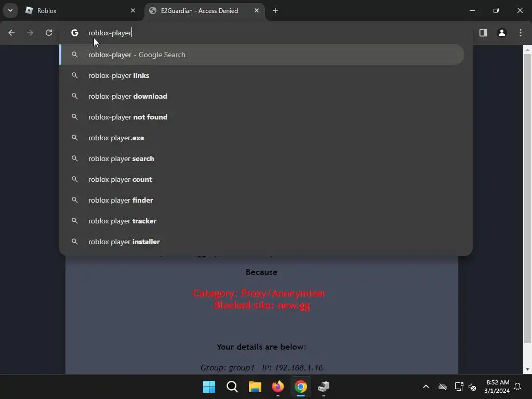The height and width of the screenshot is (399, 532).
Task: Expand hidden system tray icons
Action: pos(426,387)
